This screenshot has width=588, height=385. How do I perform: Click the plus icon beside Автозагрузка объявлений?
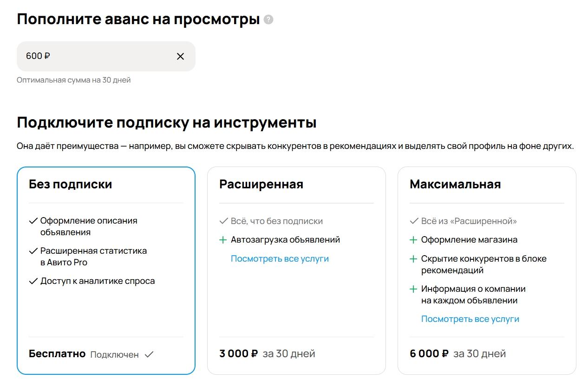(x=223, y=240)
